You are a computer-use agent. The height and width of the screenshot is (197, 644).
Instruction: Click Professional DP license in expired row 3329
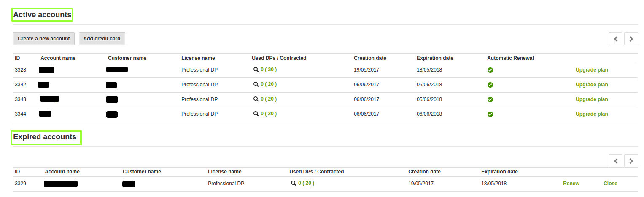(x=226, y=184)
